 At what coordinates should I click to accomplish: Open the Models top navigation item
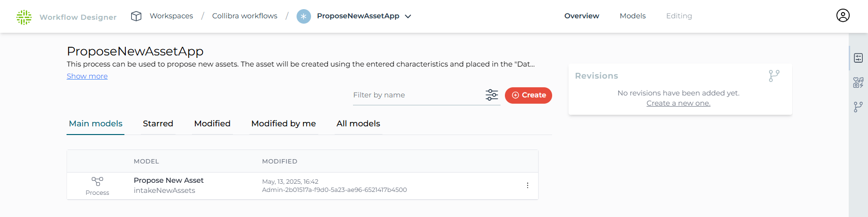[633, 16]
